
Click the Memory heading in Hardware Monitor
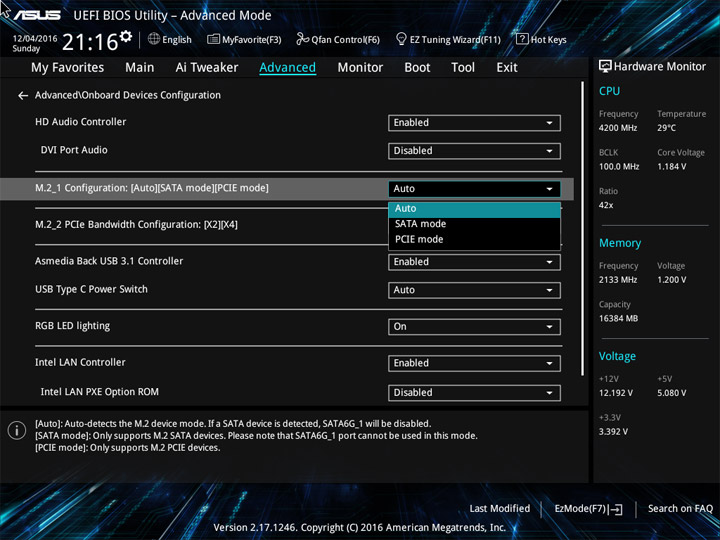click(620, 243)
